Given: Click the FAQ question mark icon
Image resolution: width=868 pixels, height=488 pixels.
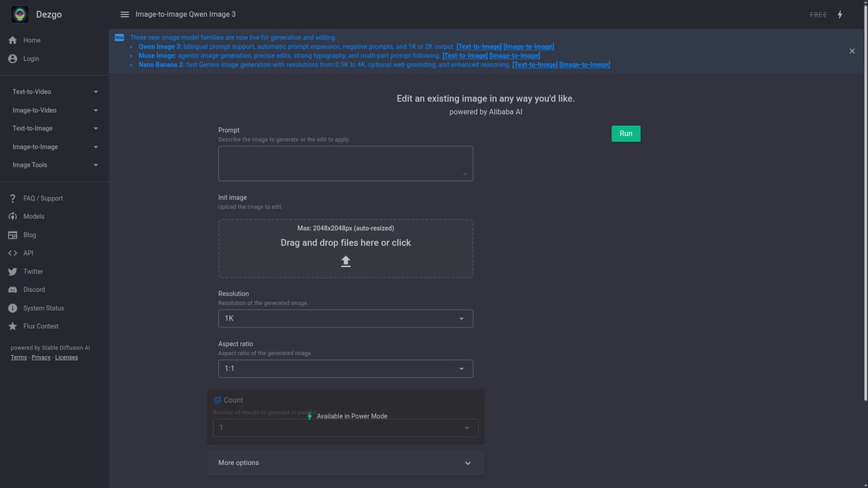Looking at the screenshot, I should [x=12, y=199].
